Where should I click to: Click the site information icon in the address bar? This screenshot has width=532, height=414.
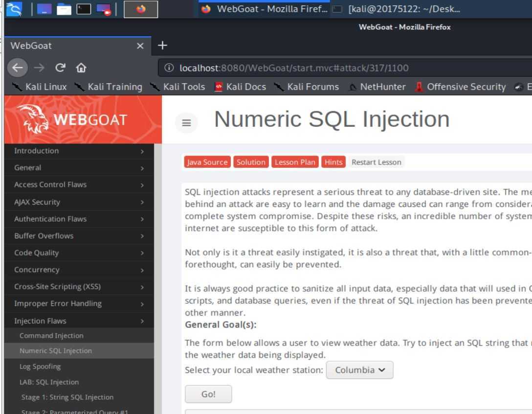169,68
